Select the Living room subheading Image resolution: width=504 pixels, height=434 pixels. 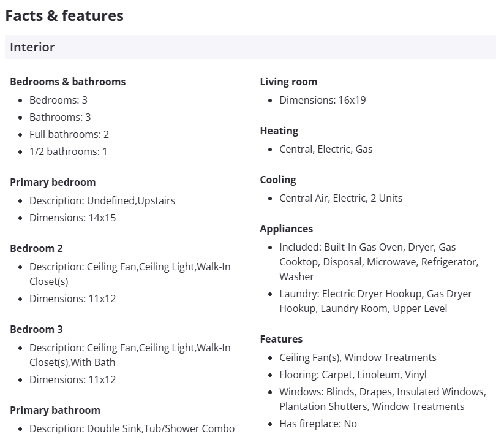(x=288, y=82)
